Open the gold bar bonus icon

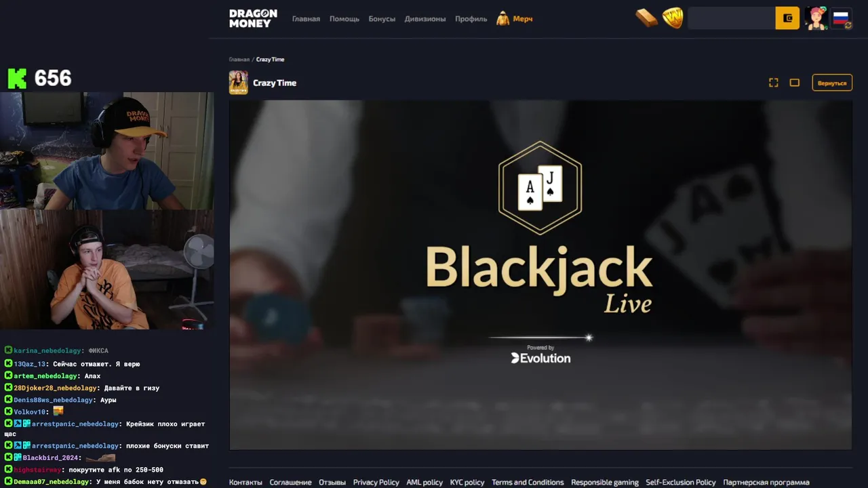click(647, 18)
